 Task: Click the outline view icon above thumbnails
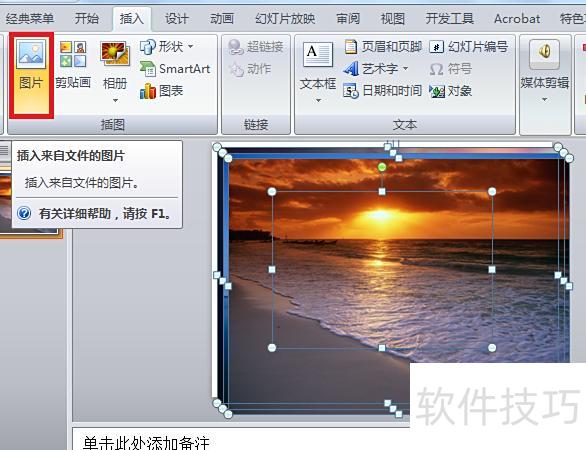click(x=4, y=150)
